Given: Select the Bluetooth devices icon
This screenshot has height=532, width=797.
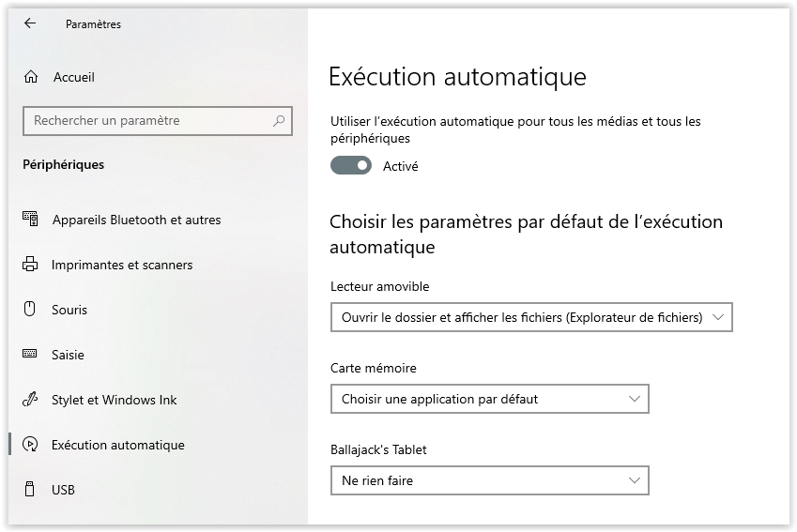Looking at the screenshot, I should [30, 219].
